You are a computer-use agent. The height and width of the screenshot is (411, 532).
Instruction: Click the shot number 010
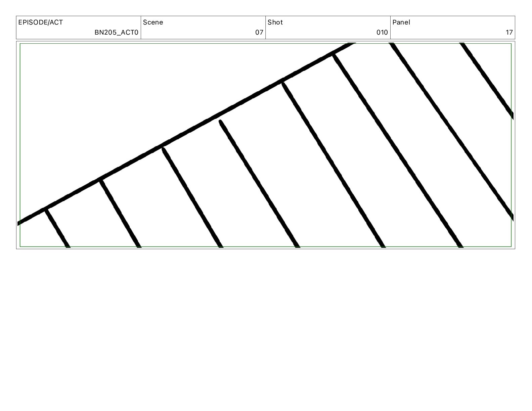pyautogui.click(x=382, y=33)
